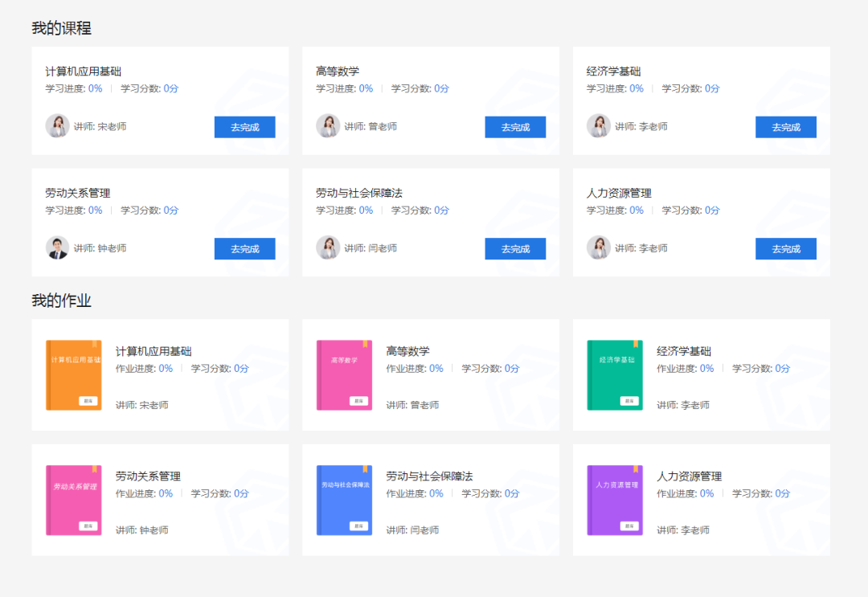The image size is (868, 597).
Task: Open the blue 劳动与社会保障法 textbook cover
Action: (344, 500)
